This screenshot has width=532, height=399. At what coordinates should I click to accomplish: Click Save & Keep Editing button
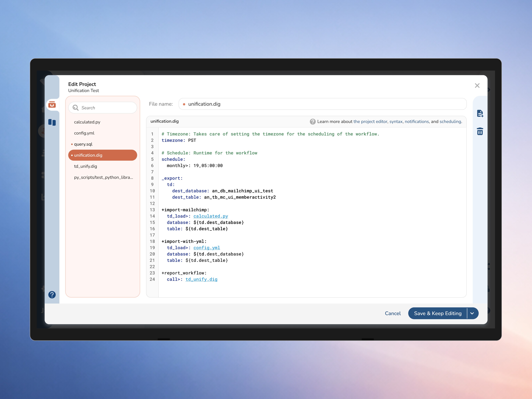point(437,313)
